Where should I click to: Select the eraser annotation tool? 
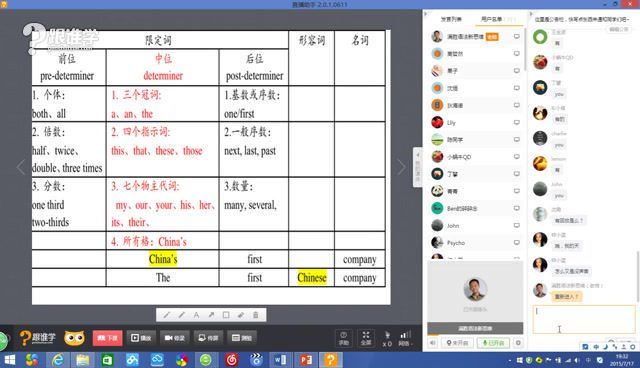[x=241, y=315]
